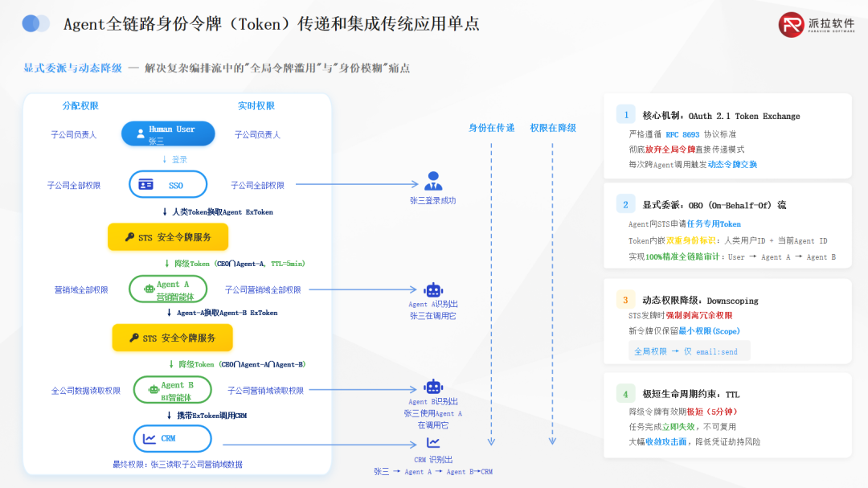Image resolution: width=868 pixels, height=488 pixels.
Task: Select the robot icon above Agent A识别出
Action: click(432, 291)
